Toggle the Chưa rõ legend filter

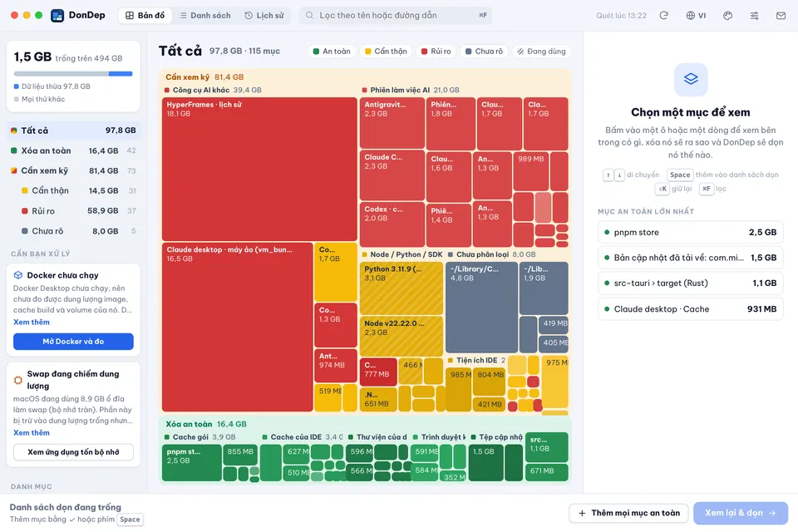click(484, 51)
